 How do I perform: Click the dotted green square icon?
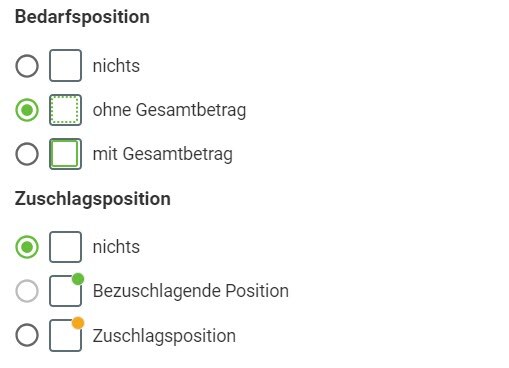[65, 110]
